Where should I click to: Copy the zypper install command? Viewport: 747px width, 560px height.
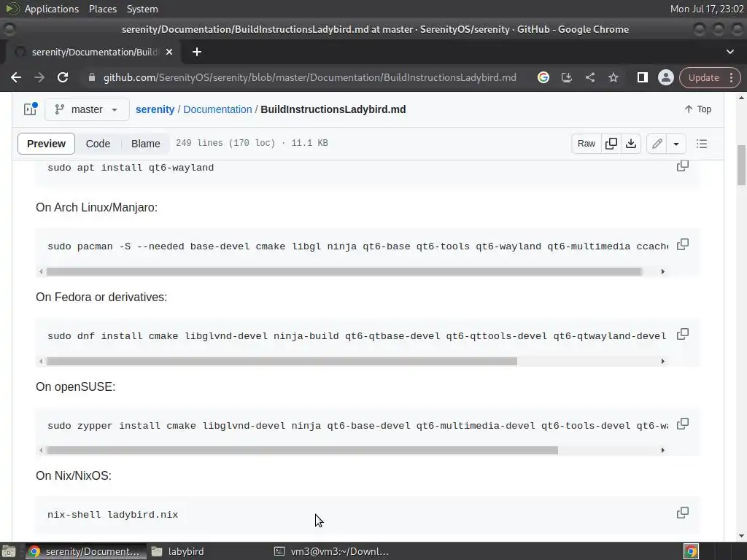click(683, 424)
